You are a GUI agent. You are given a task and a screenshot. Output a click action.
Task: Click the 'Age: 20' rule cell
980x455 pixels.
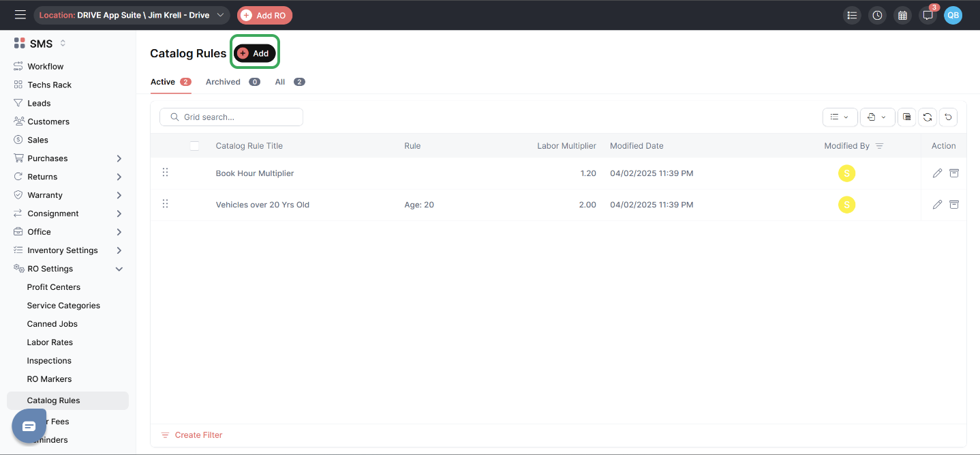coord(419,205)
